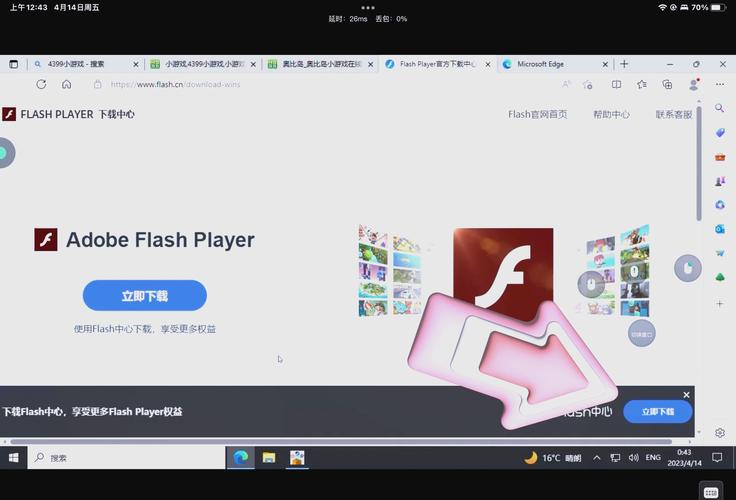Image resolution: width=736 pixels, height=500 pixels.
Task: Tap the floating 切换窗口 overlay button
Action: click(x=642, y=334)
